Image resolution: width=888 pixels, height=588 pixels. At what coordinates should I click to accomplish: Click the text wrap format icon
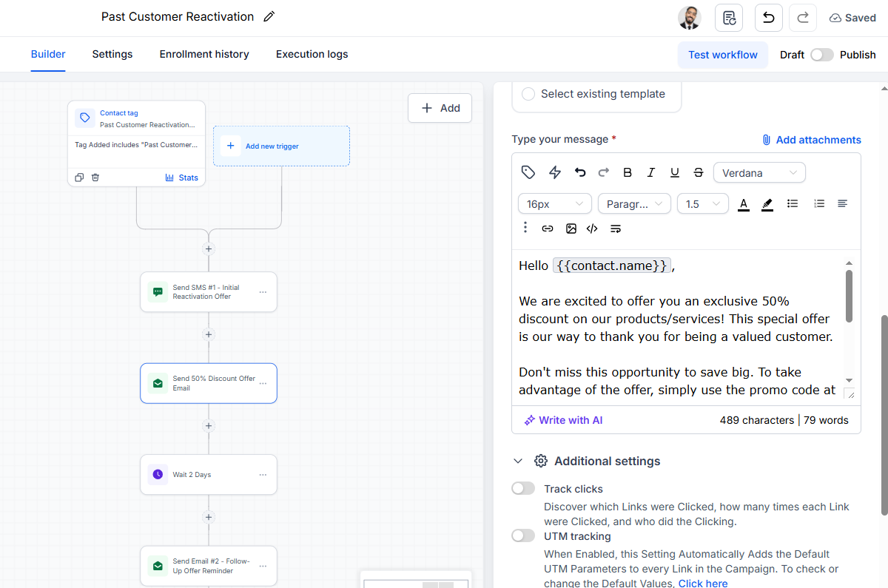click(616, 229)
